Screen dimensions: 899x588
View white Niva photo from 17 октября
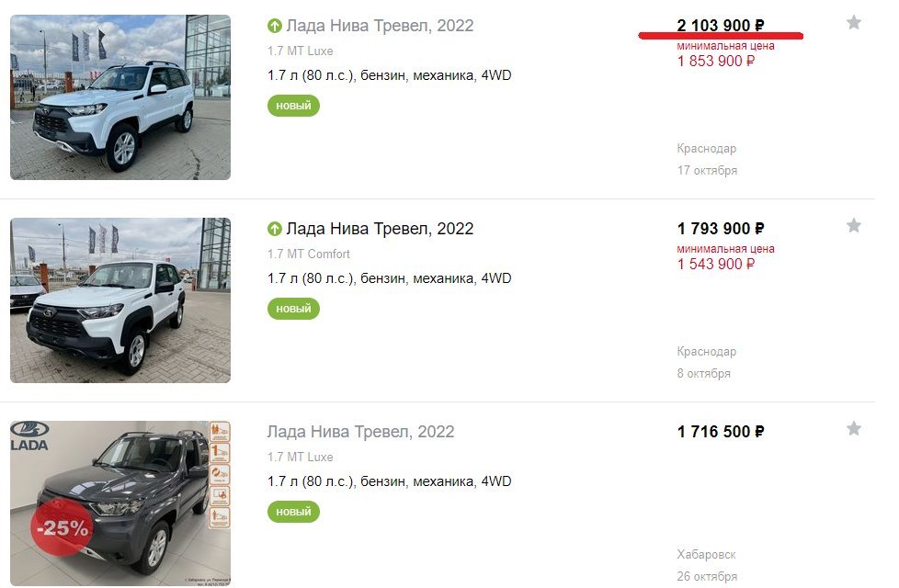[120, 97]
